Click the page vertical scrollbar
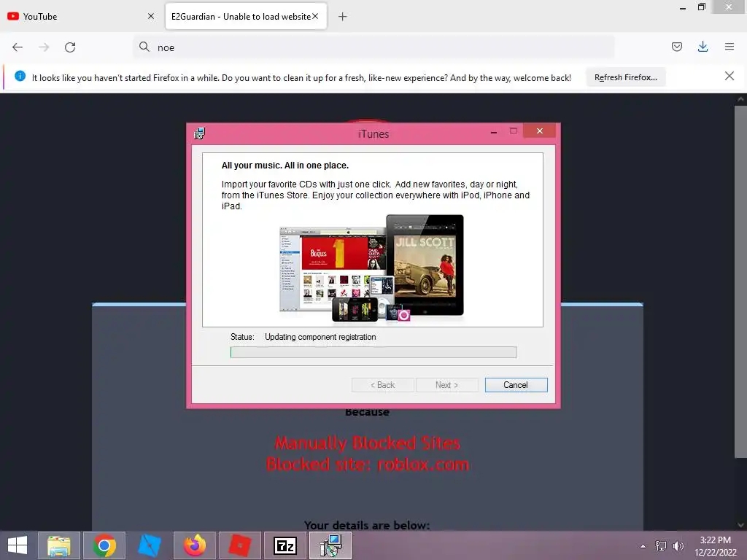Screen dimensions: 747x560 tap(740, 281)
